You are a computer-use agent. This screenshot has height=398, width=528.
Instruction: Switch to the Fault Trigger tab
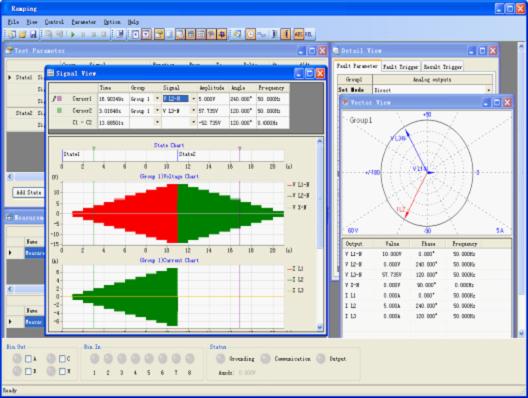pos(400,67)
